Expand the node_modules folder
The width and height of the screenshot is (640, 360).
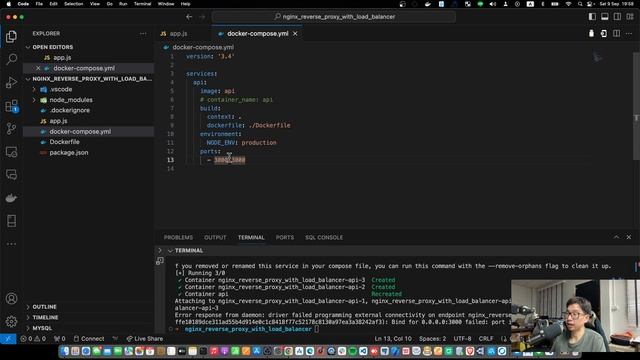[34, 100]
